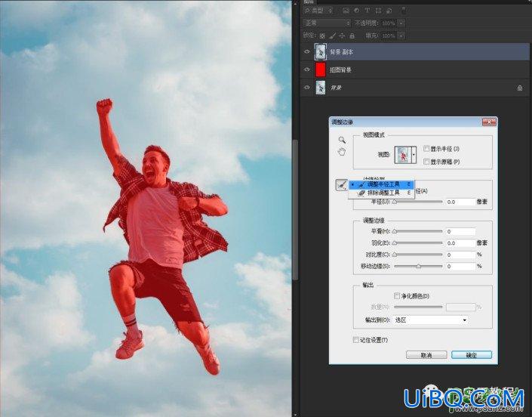The height and width of the screenshot is (417, 532).
Task: Open the 不透明度 opacity arrow
Action: [x=401, y=23]
